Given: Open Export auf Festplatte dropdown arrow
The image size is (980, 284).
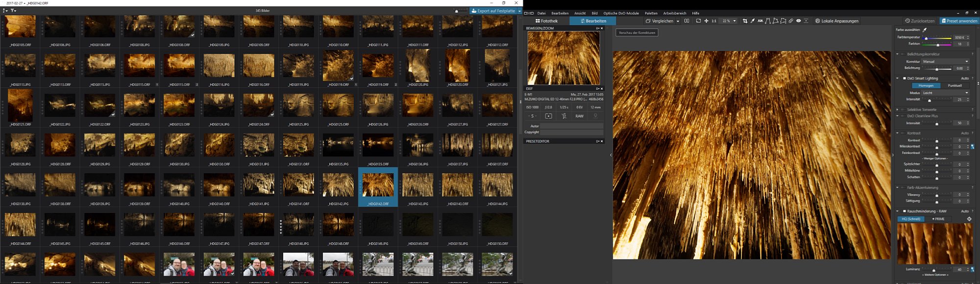Looking at the screenshot, I should (x=519, y=11).
